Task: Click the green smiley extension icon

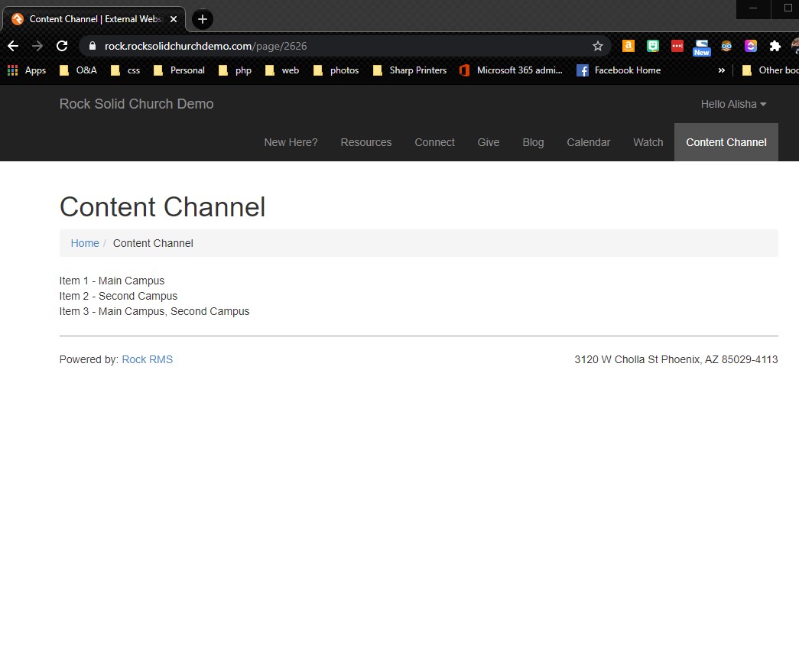Action: coord(653,46)
